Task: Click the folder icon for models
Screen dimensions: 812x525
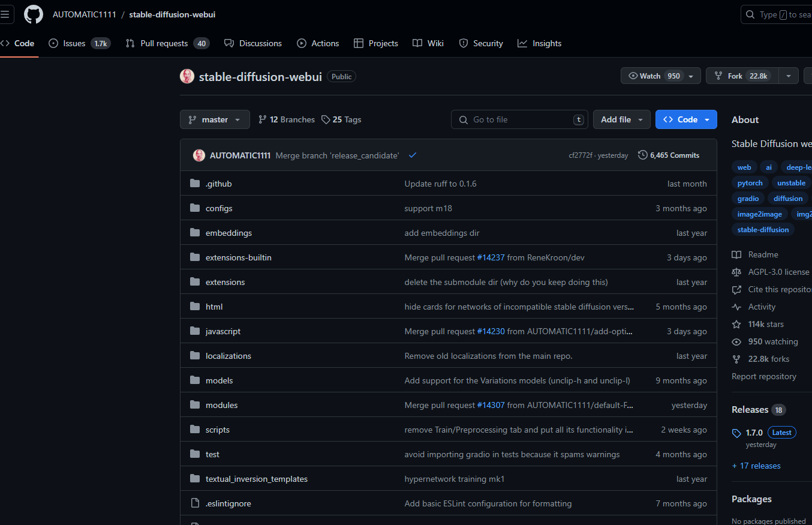Action: [x=195, y=380]
